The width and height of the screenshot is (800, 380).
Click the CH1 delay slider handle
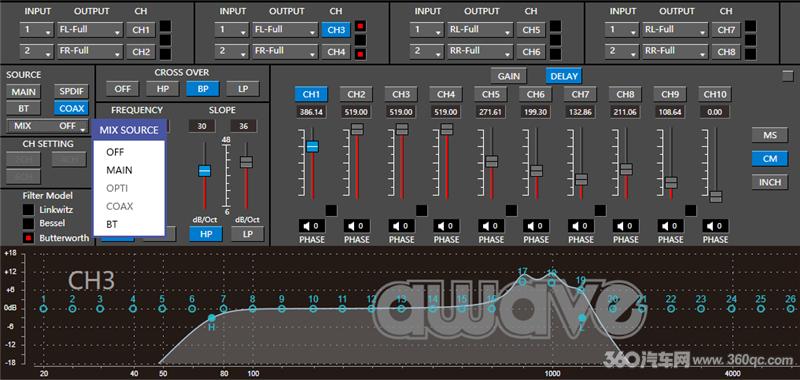pyautogui.click(x=312, y=146)
